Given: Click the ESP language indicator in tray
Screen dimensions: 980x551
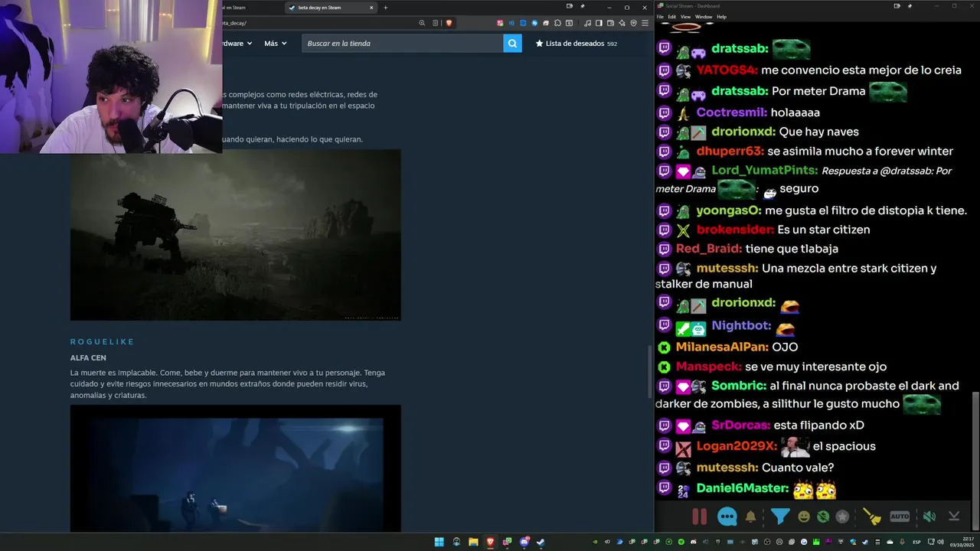Looking at the screenshot, I should [917, 543].
